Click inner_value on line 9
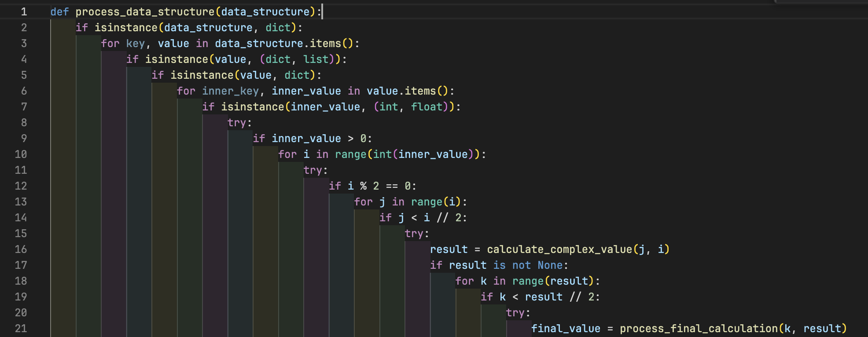Image resolution: width=868 pixels, height=337 pixels. click(306, 139)
